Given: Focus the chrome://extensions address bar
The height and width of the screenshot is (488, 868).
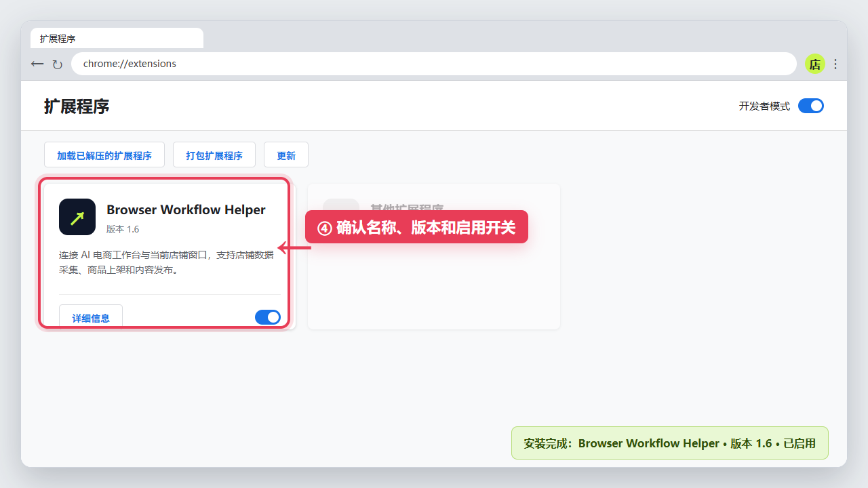Looking at the screenshot, I should pyautogui.click(x=434, y=64).
